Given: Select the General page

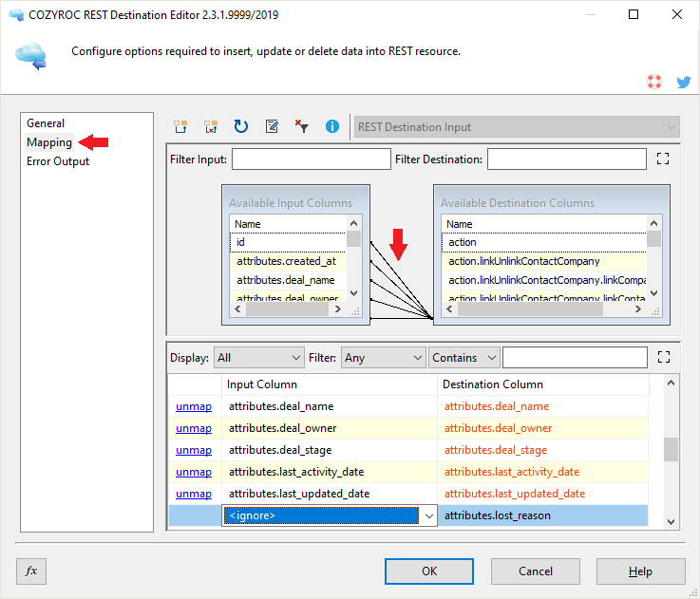Looking at the screenshot, I should pos(46,123).
